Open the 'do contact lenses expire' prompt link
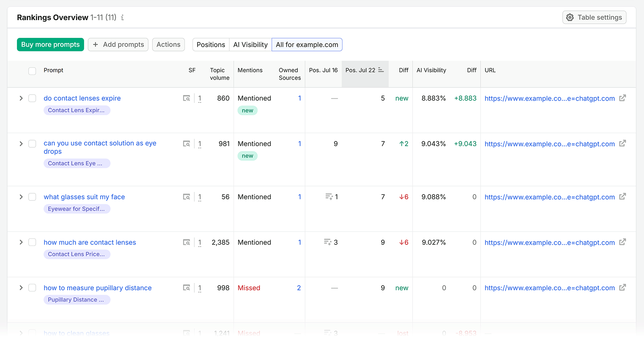This screenshot has height=341, width=644. pyautogui.click(x=82, y=98)
